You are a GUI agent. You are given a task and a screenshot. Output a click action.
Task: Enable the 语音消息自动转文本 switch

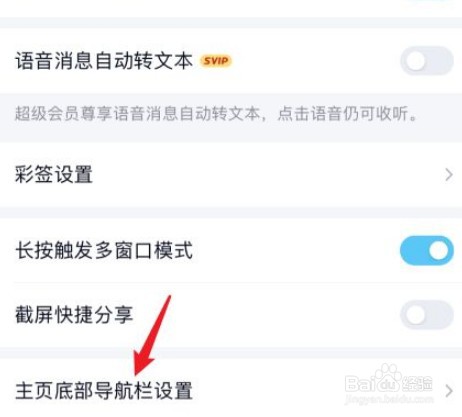tap(427, 61)
